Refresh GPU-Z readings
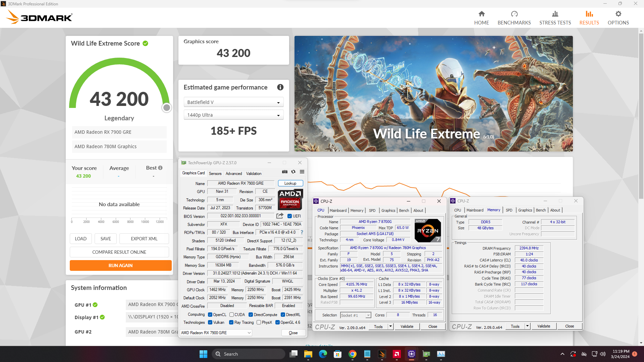 coord(293,172)
